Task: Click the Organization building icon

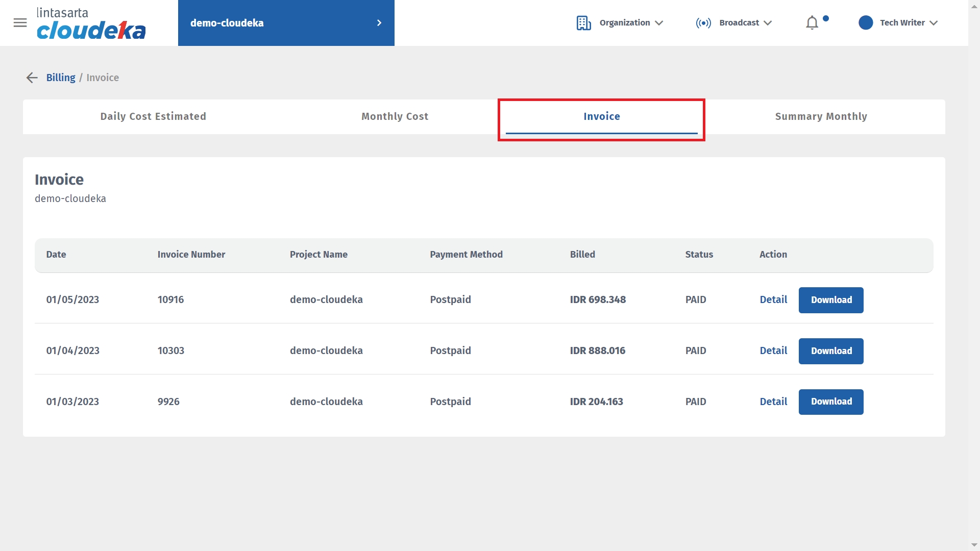Action: [583, 23]
